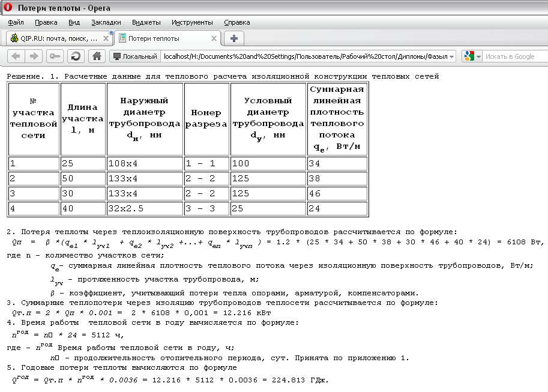
Task: Open the password wand key icon
Action: 55,56
